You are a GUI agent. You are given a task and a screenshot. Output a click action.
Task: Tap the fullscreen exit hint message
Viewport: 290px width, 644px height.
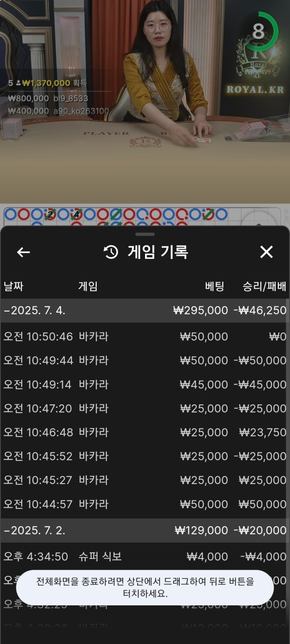tap(145, 587)
